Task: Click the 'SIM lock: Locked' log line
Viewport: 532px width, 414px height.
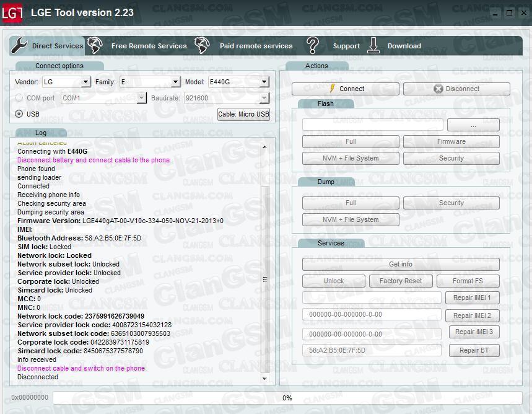Action: click(x=44, y=247)
